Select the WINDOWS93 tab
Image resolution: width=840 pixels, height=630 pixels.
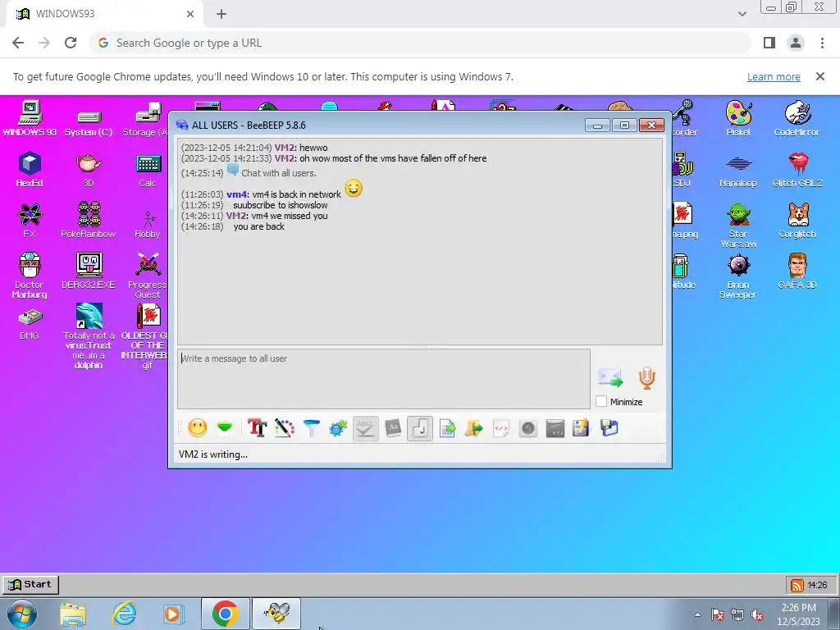coord(104,14)
